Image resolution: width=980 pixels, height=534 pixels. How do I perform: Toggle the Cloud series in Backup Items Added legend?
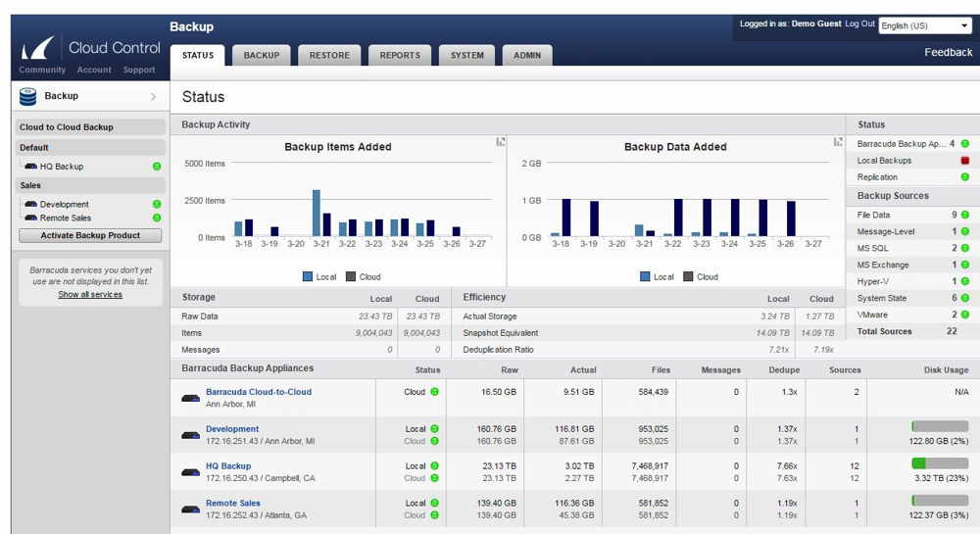point(364,276)
